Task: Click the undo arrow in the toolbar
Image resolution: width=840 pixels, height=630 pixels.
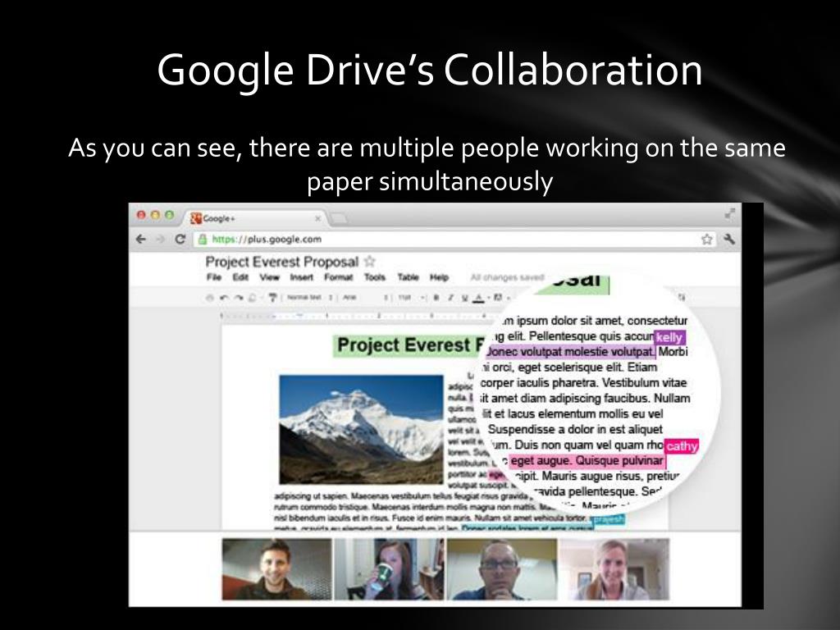Action: point(224,297)
